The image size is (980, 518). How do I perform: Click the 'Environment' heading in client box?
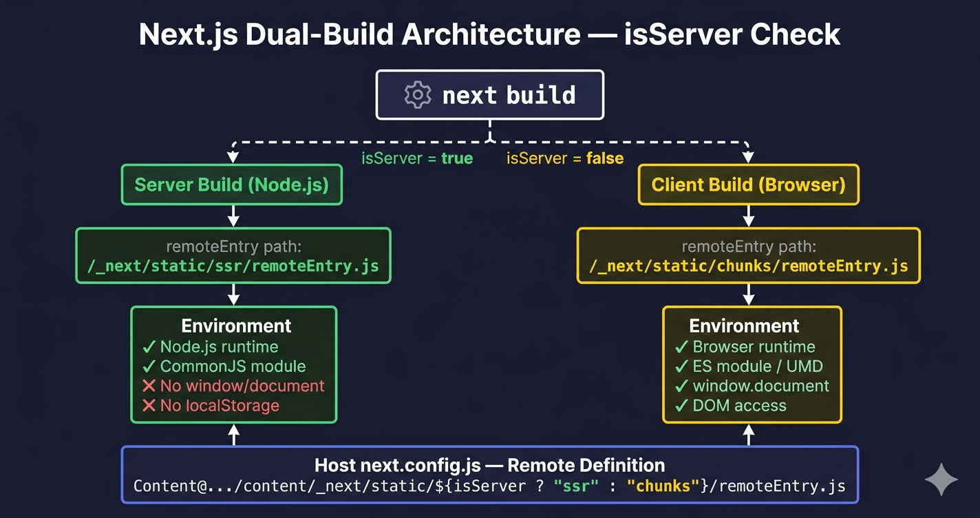pyautogui.click(x=744, y=326)
